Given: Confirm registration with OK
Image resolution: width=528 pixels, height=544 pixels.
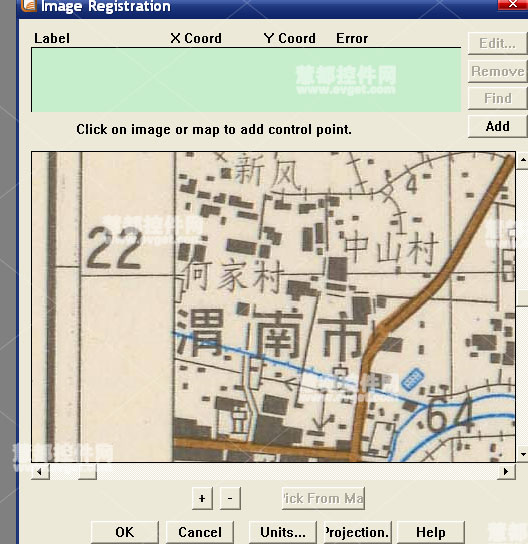Looking at the screenshot, I should 125,532.
